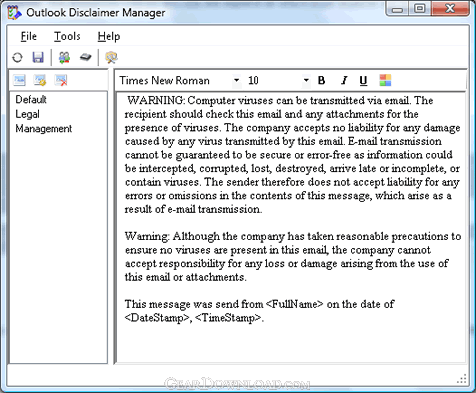Expand the font size 10 dropdown arrow
The image size is (476, 393).
306,80
